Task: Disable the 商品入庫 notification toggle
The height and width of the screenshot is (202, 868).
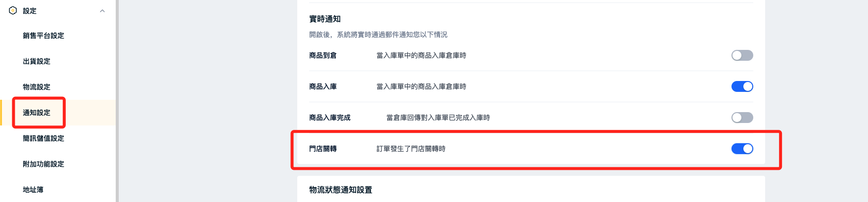Action: coord(742,86)
